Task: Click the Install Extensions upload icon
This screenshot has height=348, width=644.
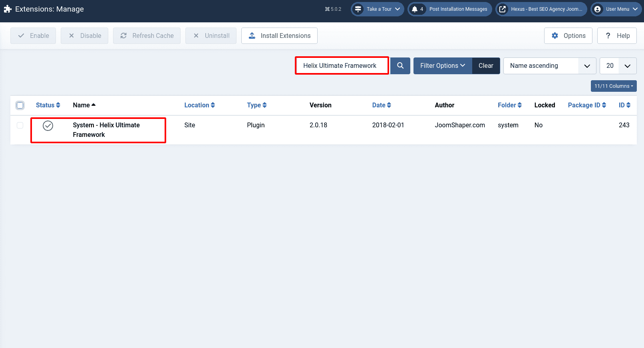Action: (x=252, y=36)
